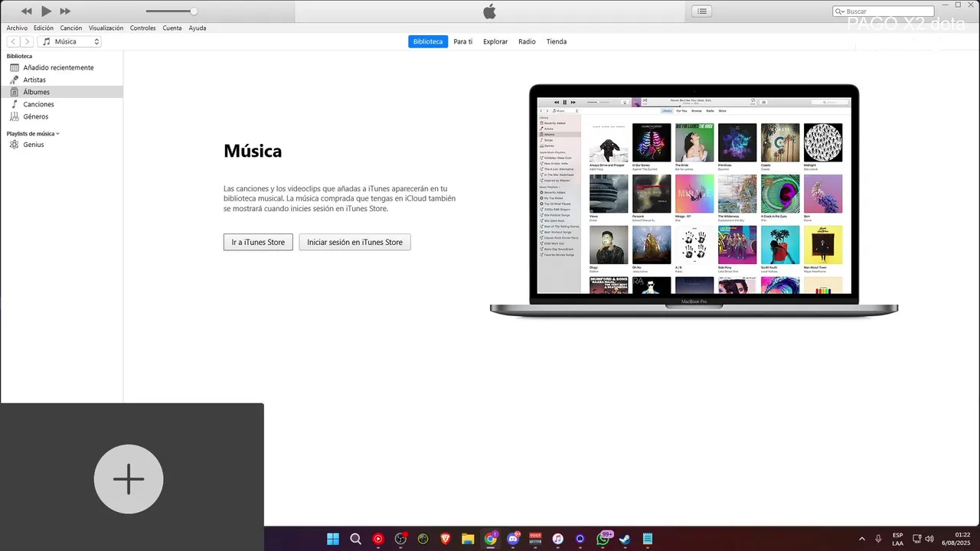This screenshot has width=980, height=551.
Task: Switch to the Explorar tab
Action: click(495, 41)
